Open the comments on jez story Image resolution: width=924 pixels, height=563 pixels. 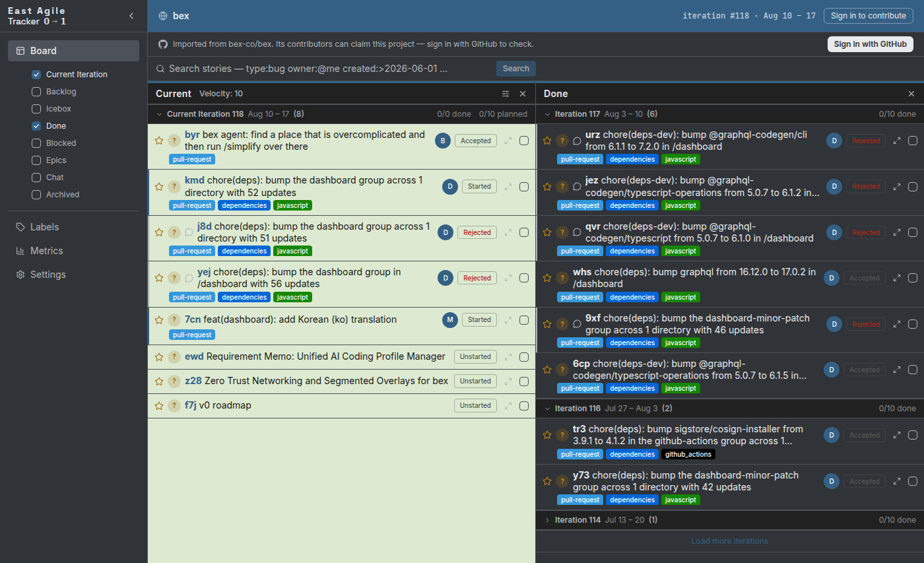pos(577,187)
